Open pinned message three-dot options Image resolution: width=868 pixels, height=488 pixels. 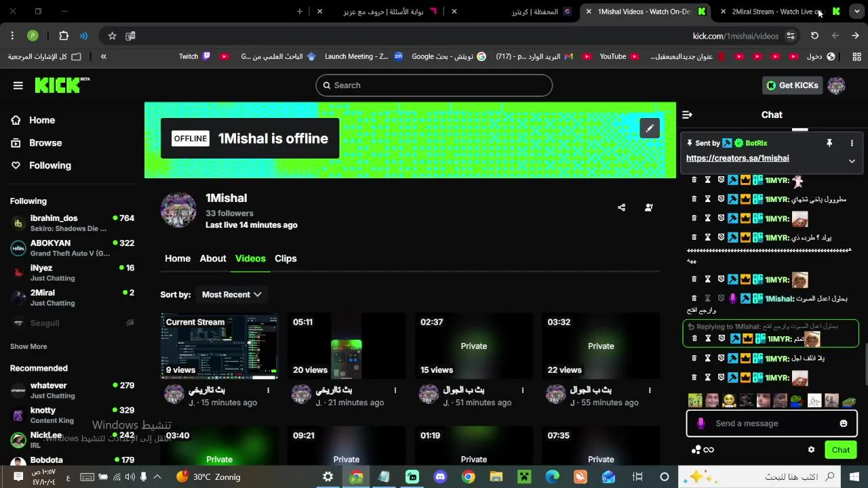pos(852,143)
